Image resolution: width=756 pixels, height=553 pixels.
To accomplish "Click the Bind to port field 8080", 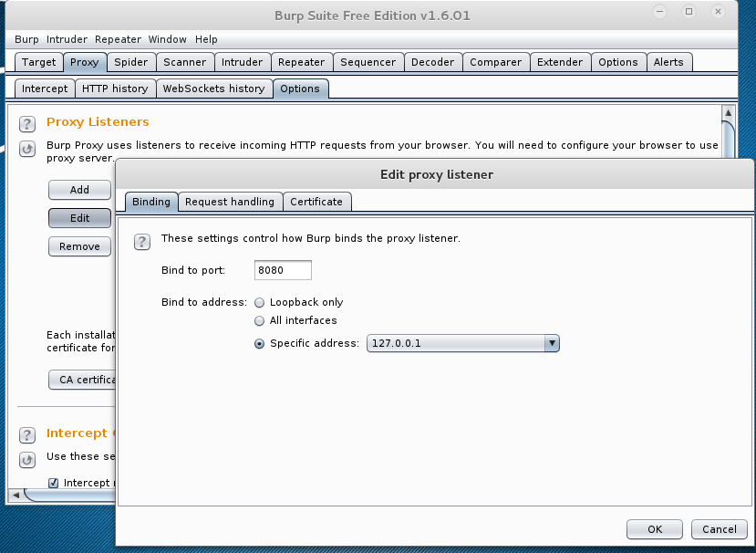I will pos(283,270).
